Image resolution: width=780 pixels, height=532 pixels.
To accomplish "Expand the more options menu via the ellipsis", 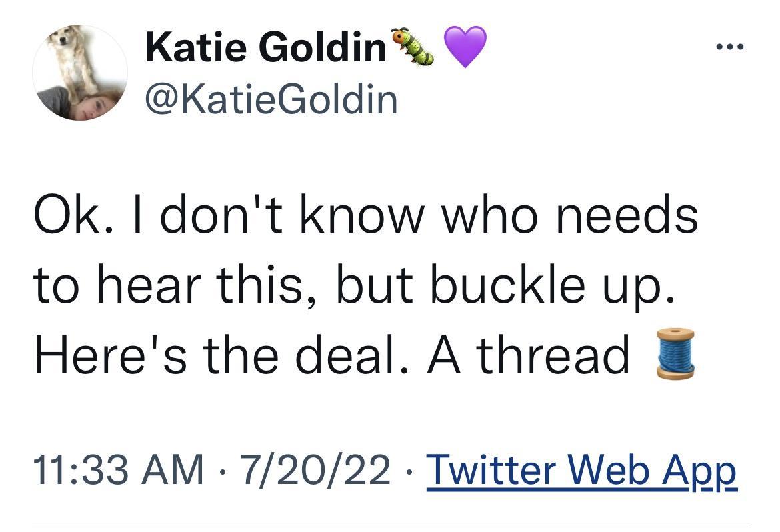I will [730, 45].
